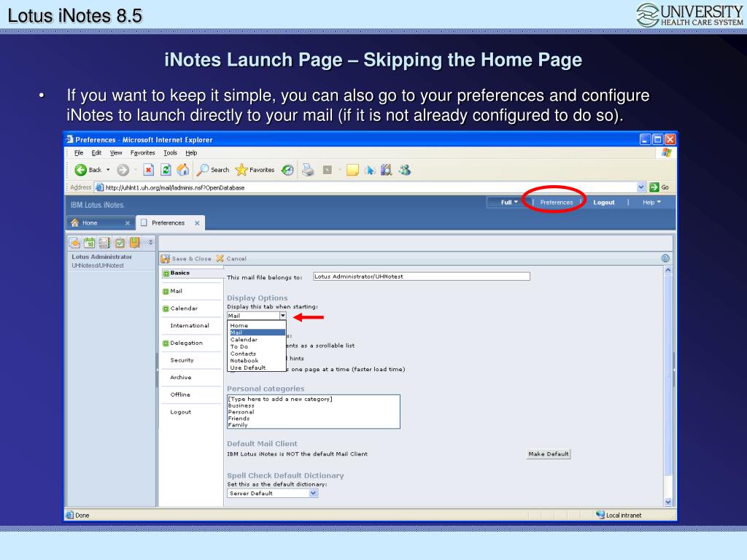Click the mail file owner input field
Screen dimensions: 747x560
point(421,276)
